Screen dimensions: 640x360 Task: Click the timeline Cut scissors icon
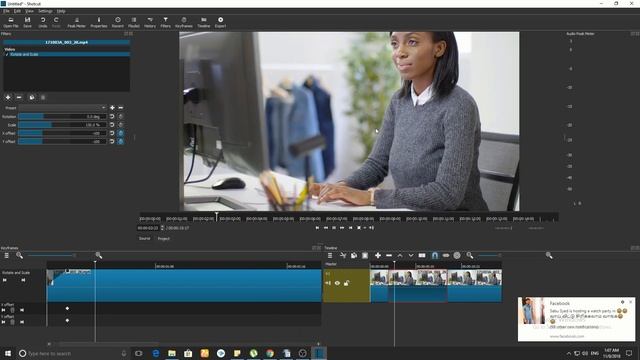point(343,256)
